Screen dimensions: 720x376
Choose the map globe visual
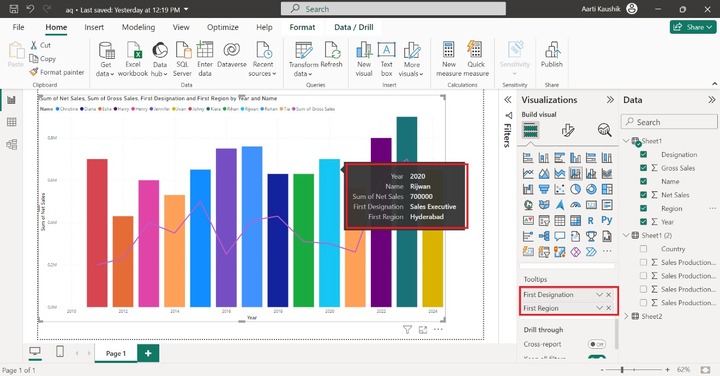click(528, 205)
